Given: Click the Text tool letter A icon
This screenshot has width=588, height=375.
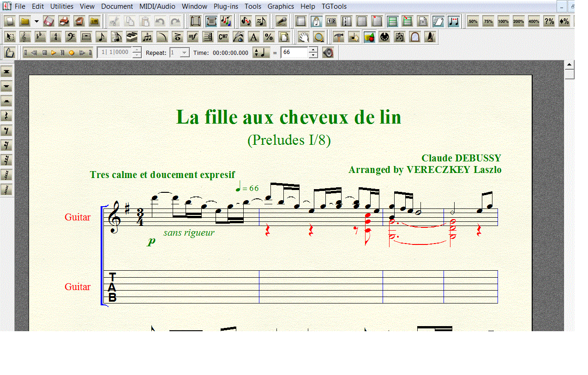Looking at the screenshot, I should point(253,37).
